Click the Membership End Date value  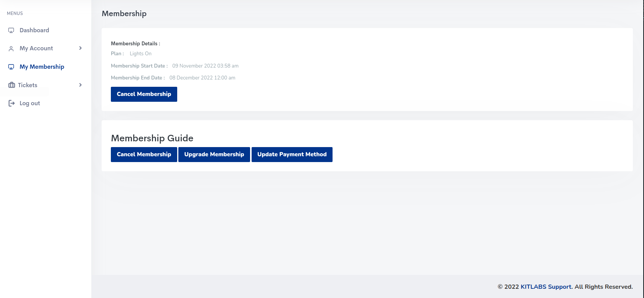(202, 78)
